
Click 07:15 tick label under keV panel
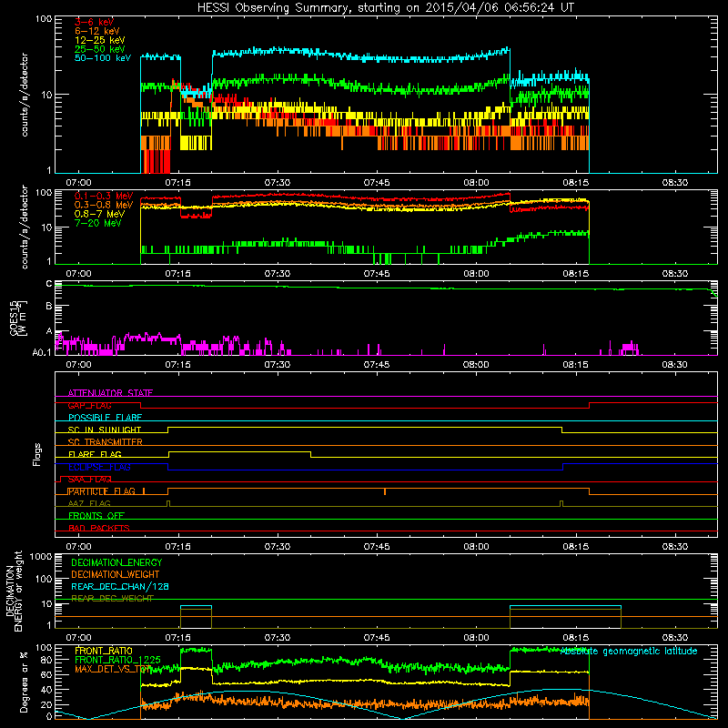point(177,183)
